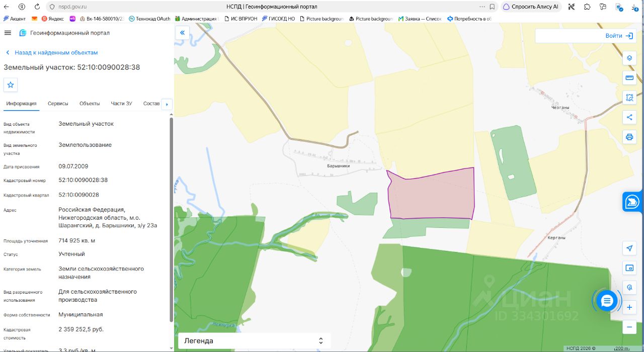This screenshot has width=644, height=352.
Task: Click the Войти login button
Action: point(619,36)
